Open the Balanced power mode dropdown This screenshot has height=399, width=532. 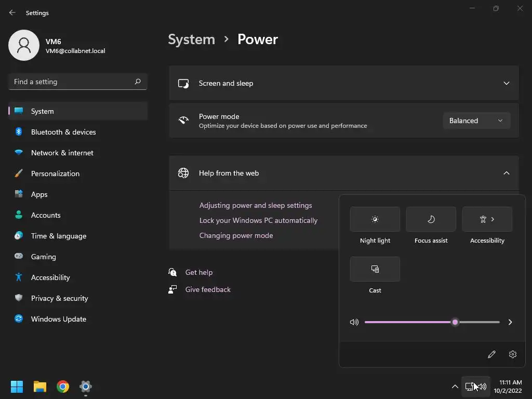point(476,121)
